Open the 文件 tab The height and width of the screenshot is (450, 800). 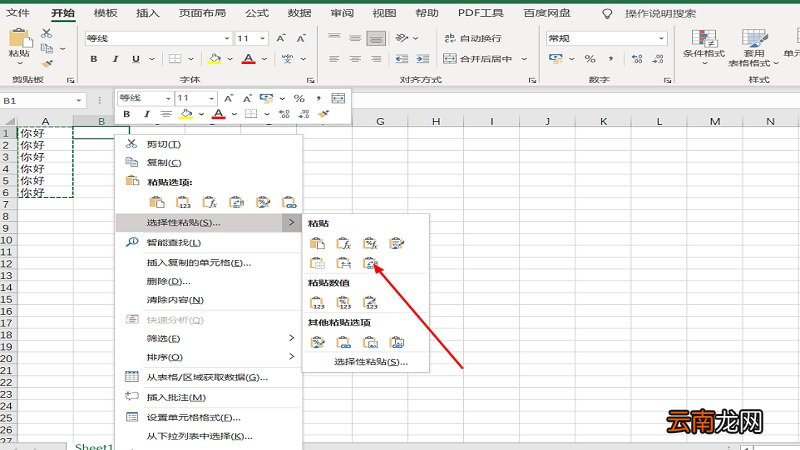pyautogui.click(x=18, y=13)
